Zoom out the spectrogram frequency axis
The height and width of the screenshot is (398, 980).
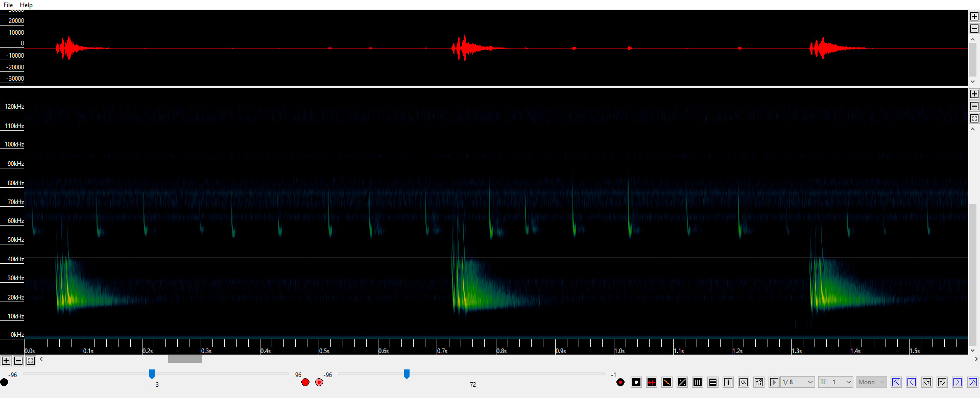[x=974, y=106]
